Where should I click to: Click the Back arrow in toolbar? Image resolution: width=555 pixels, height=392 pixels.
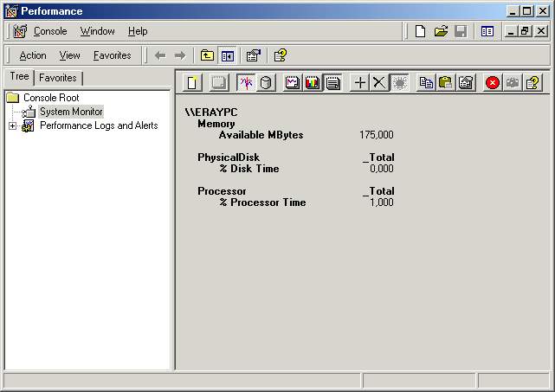[160, 55]
